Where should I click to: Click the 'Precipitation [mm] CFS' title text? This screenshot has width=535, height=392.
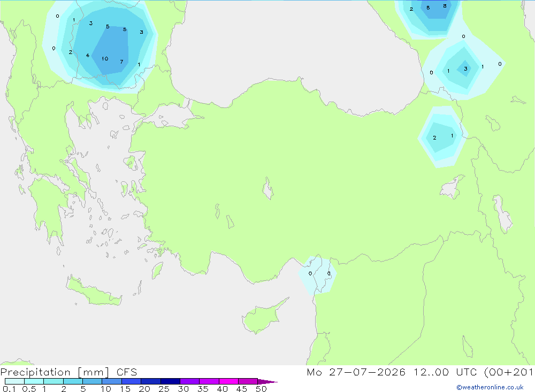68,372
